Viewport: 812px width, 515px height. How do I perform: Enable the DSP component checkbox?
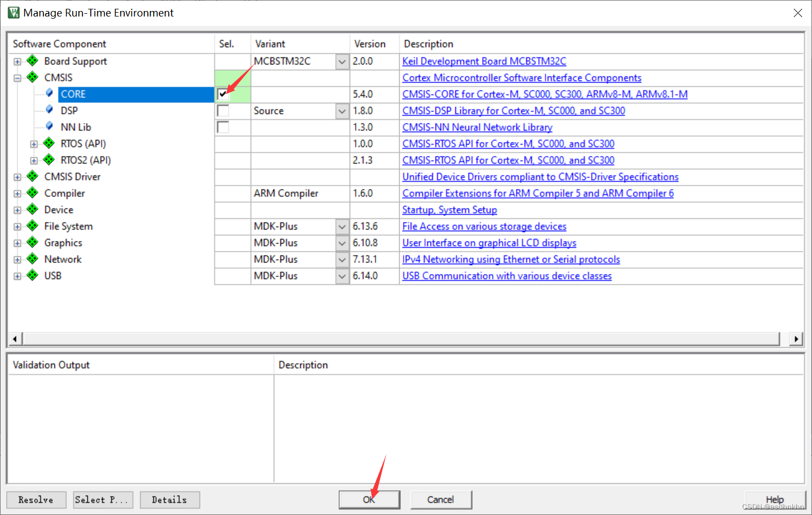[x=223, y=111]
